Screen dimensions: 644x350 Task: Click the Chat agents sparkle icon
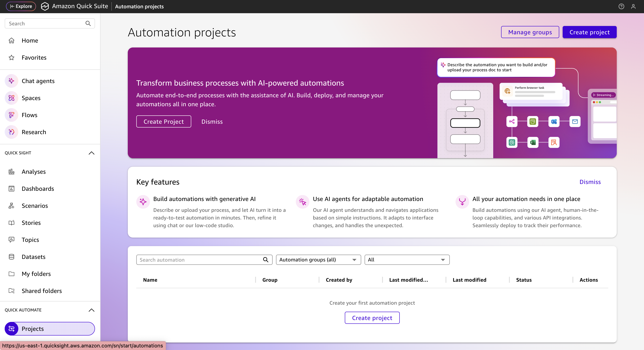(x=11, y=81)
